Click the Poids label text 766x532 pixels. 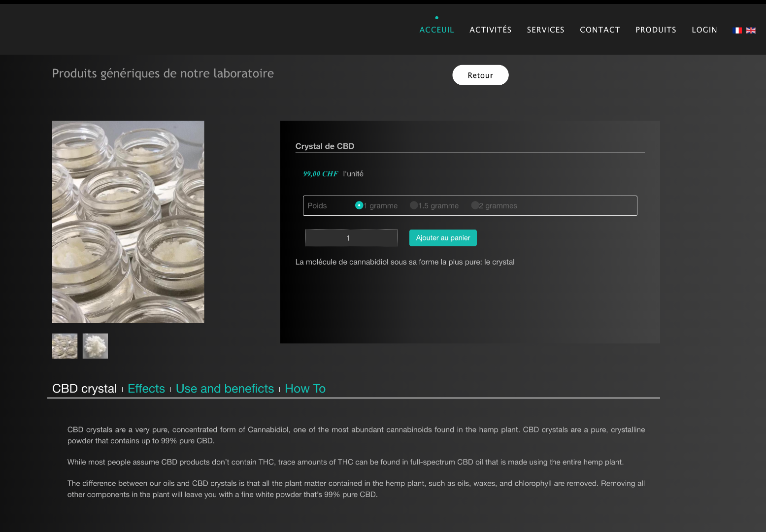(x=317, y=206)
